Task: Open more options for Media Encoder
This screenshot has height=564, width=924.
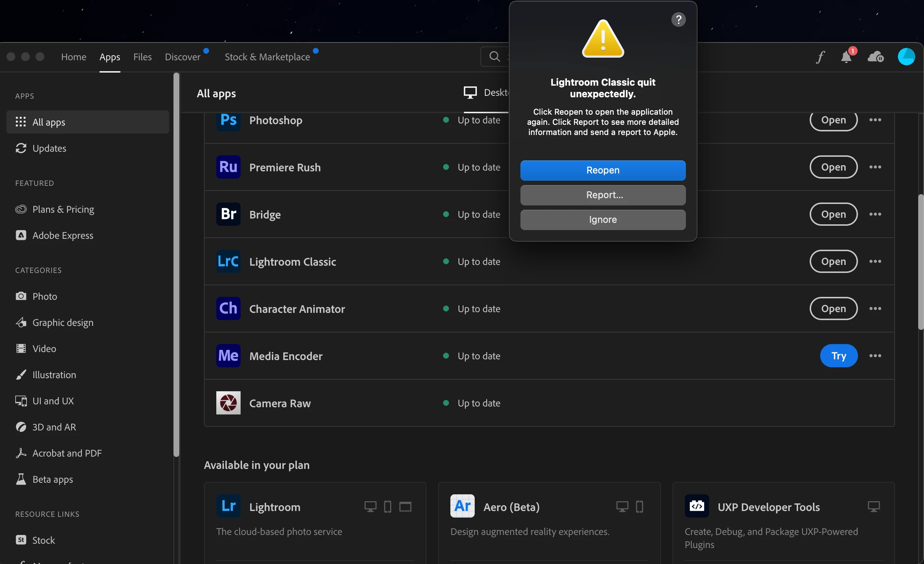Action: click(875, 356)
